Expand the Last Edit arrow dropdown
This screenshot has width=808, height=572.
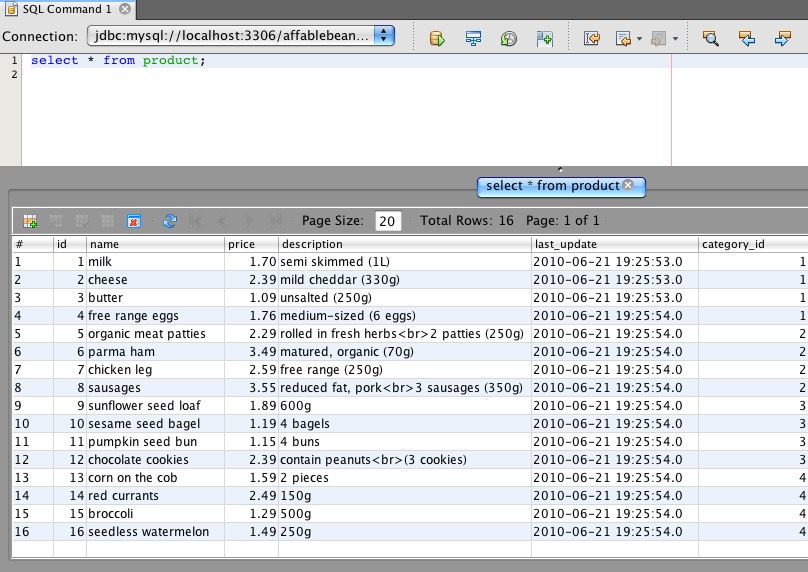tap(639, 39)
